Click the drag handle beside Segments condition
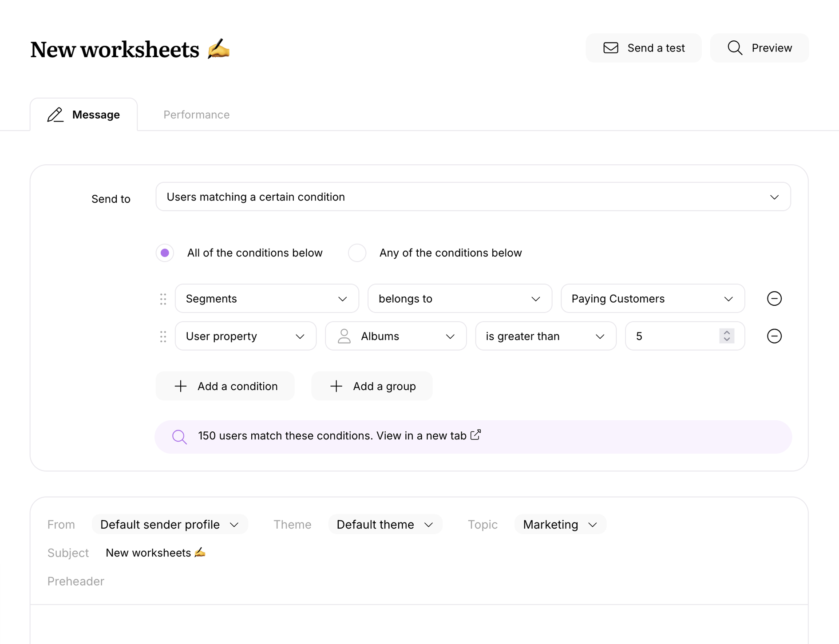This screenshot has width=839, height=644. (163, 299)
